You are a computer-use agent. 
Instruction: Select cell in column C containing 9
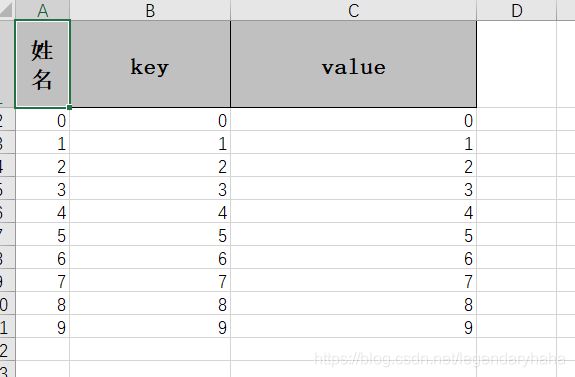coord(354,326)
